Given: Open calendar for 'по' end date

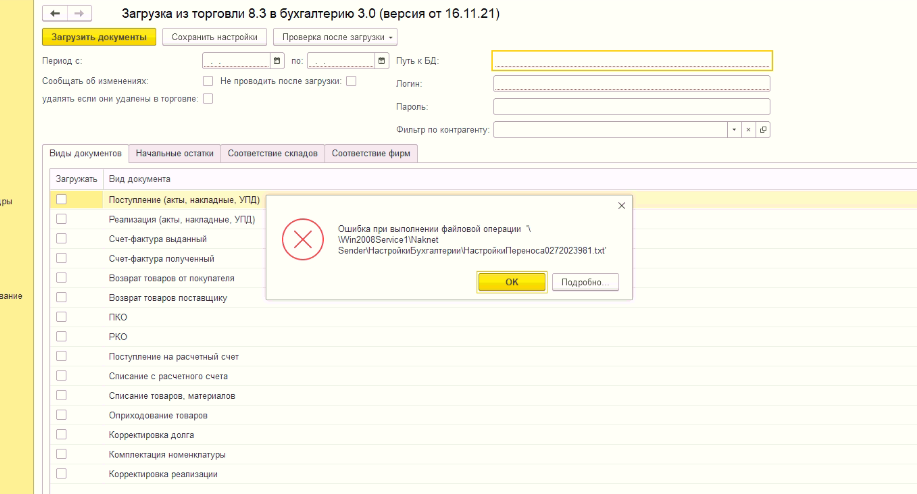Looking at the screenshot, I should pyautogui.click(x=383, y=61).
